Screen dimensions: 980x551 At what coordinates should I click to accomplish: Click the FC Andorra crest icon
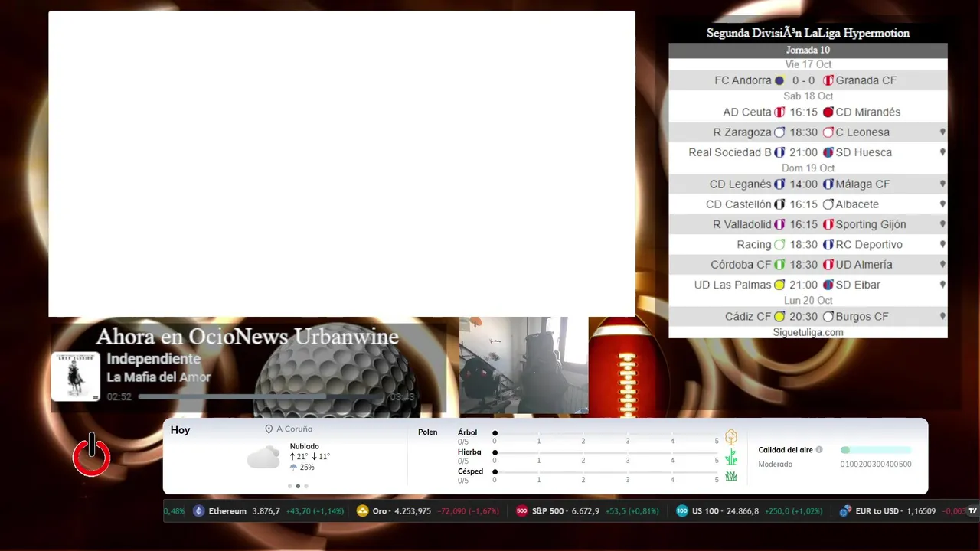(x=779, y=80)
